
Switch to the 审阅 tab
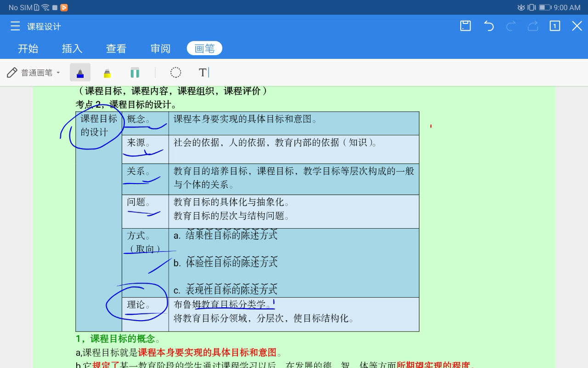[x=160, y=48]
